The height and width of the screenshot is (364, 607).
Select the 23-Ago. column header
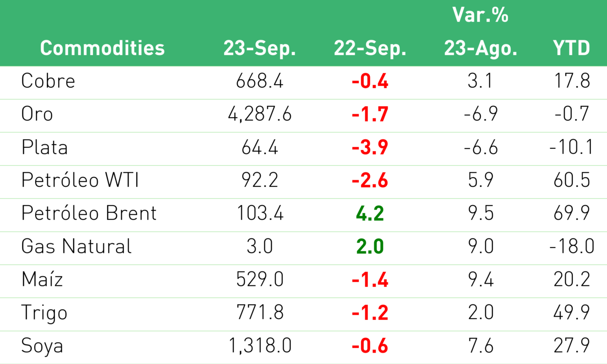[x=480, y=48]
